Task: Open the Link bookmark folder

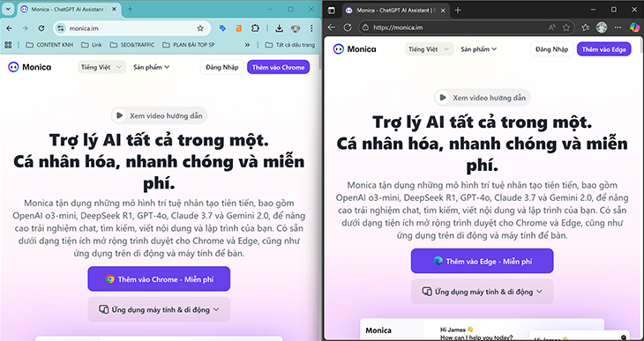Action: click(x=92, y=45)
